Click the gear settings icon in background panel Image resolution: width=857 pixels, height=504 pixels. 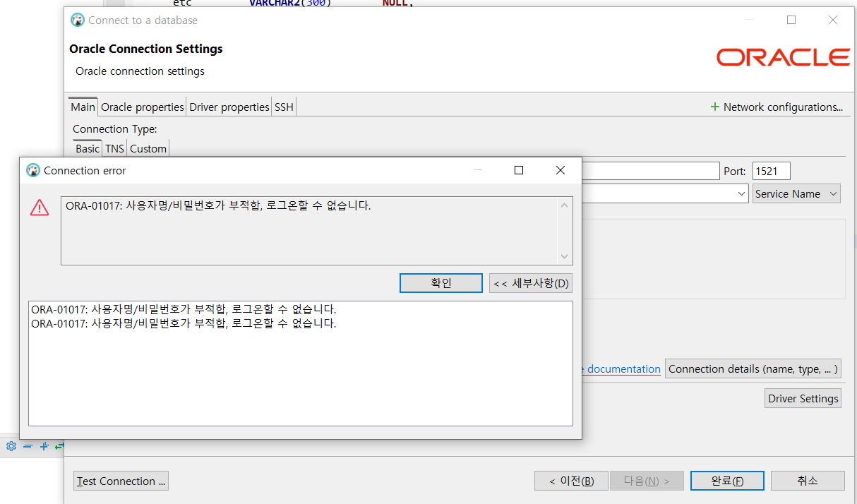pos(11,446)
